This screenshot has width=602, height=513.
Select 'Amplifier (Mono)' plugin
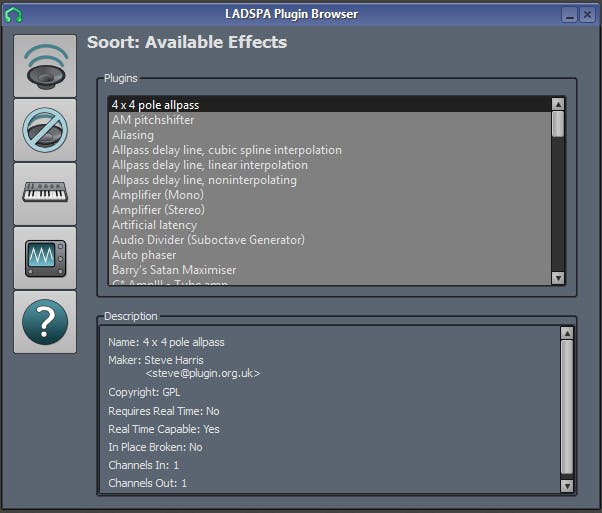[330, 195]
